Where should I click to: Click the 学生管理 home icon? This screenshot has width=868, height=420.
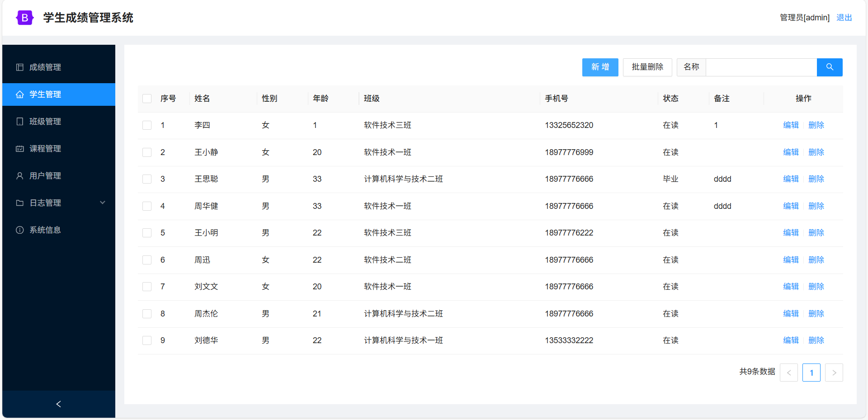pos(20,94)
